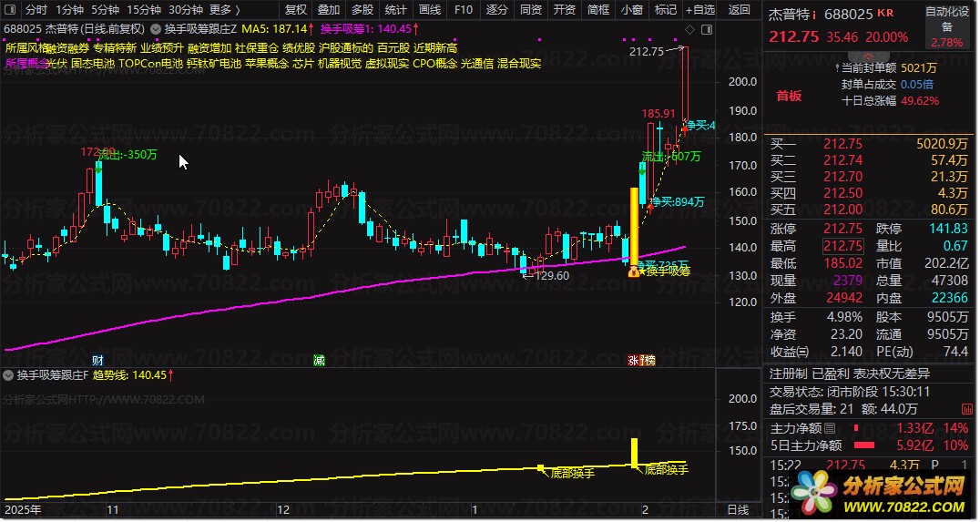
Task: Open the 小窗 mini window
Action: [632, 9]
